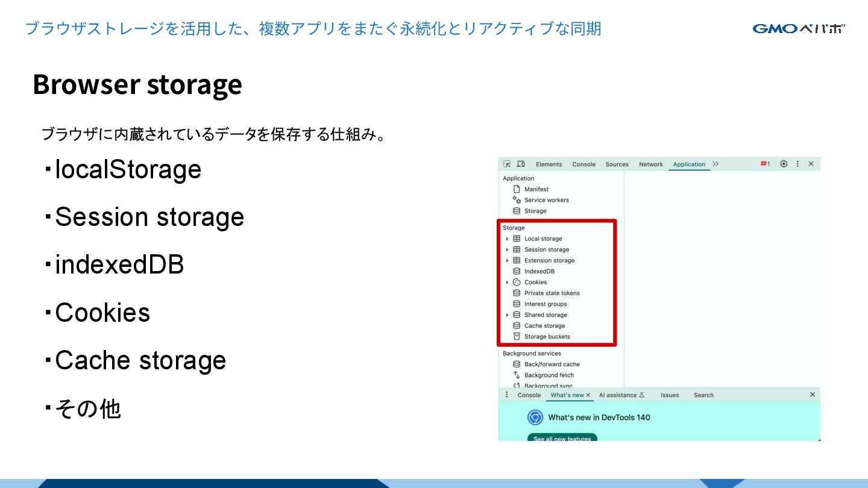Click the indexedDB bullet on the slide
868x488 pixels.
pos(113,264)
